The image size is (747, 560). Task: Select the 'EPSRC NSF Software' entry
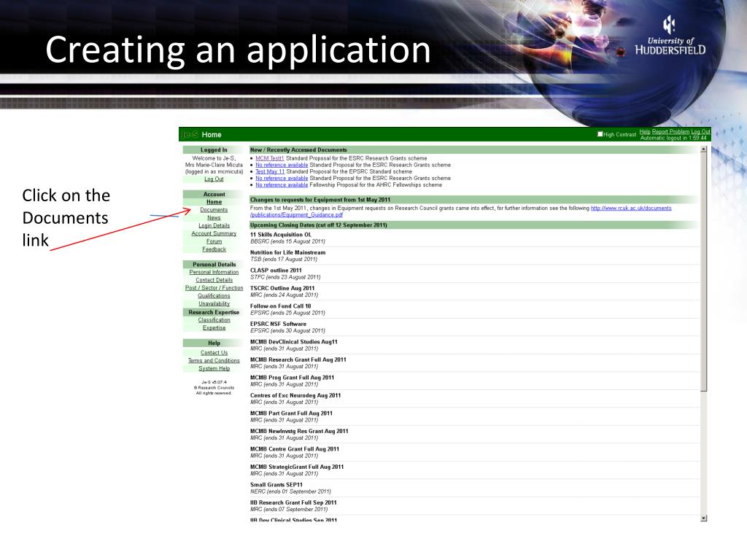278,324
